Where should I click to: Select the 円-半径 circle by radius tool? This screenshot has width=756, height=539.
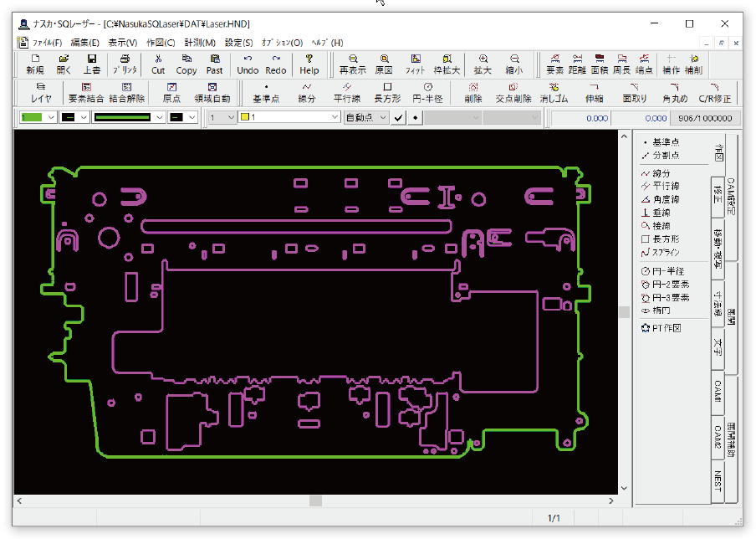pos(665,270)
